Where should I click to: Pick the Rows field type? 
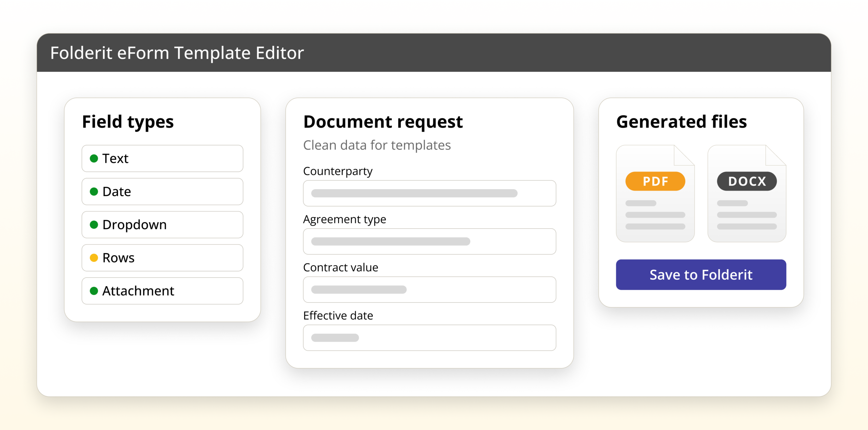162,258
